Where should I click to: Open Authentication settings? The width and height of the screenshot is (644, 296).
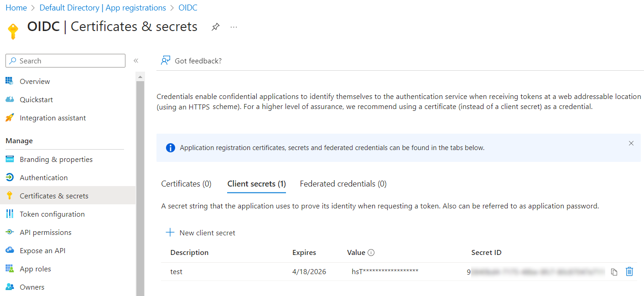click(x=43, y=177)
